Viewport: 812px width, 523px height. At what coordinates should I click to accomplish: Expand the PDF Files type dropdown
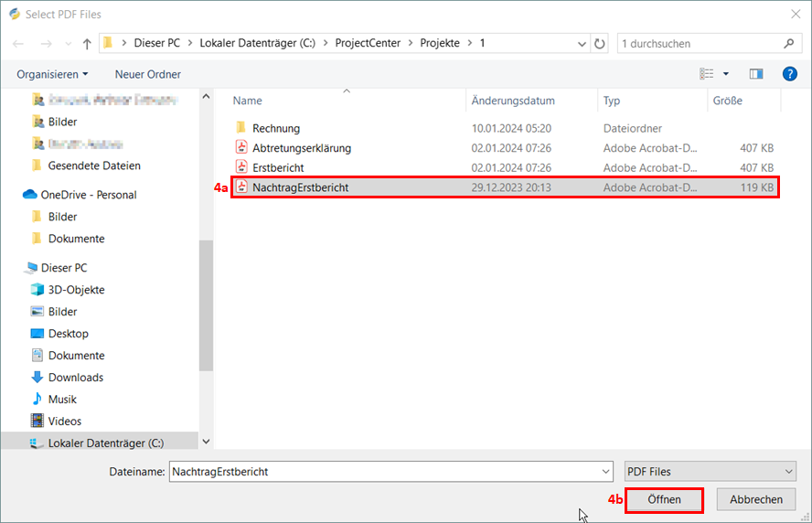789,472
